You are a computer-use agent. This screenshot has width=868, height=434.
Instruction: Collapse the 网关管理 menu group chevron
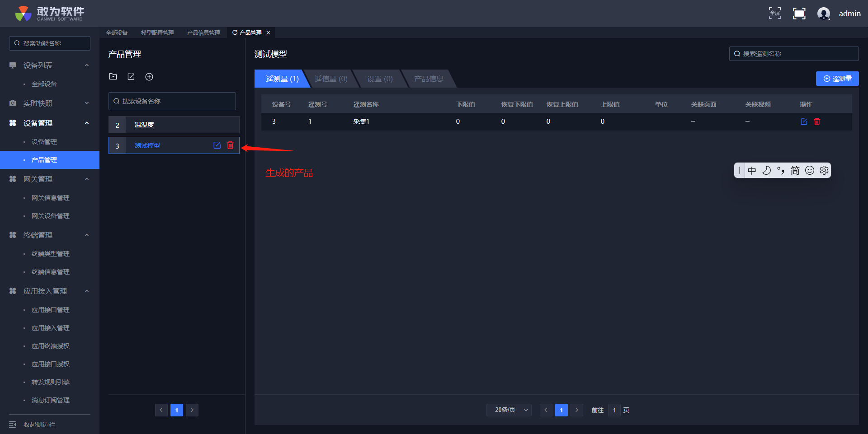tap(87, 179)
